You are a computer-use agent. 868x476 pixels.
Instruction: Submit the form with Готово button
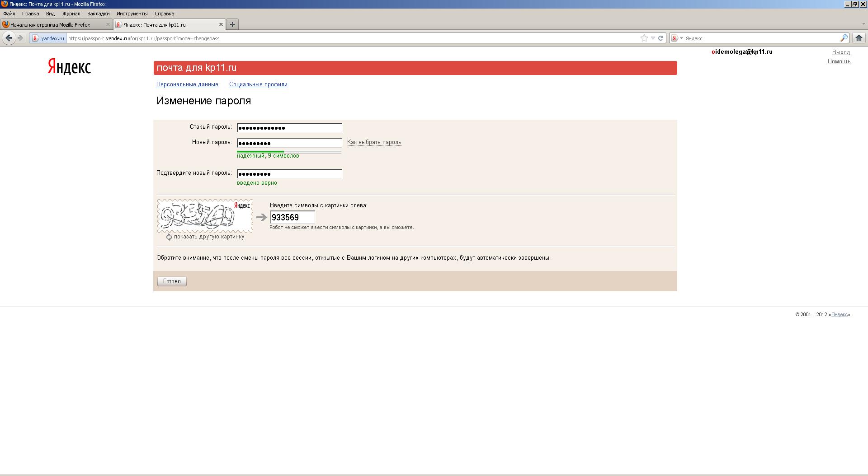172,281
